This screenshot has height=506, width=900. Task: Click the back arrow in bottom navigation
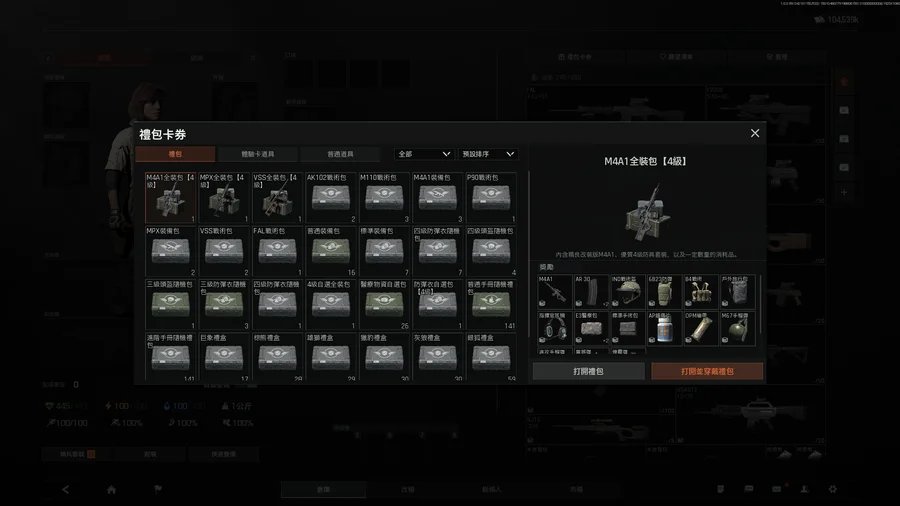point(65,489)
